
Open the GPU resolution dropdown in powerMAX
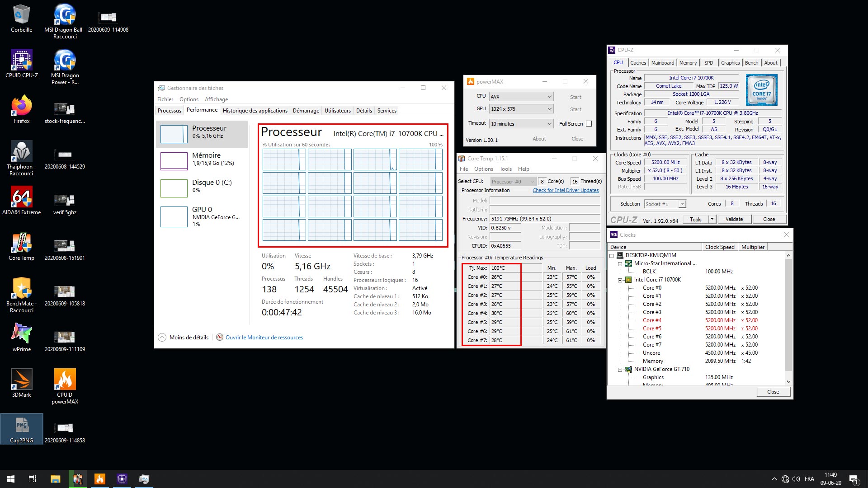point(521,108)
